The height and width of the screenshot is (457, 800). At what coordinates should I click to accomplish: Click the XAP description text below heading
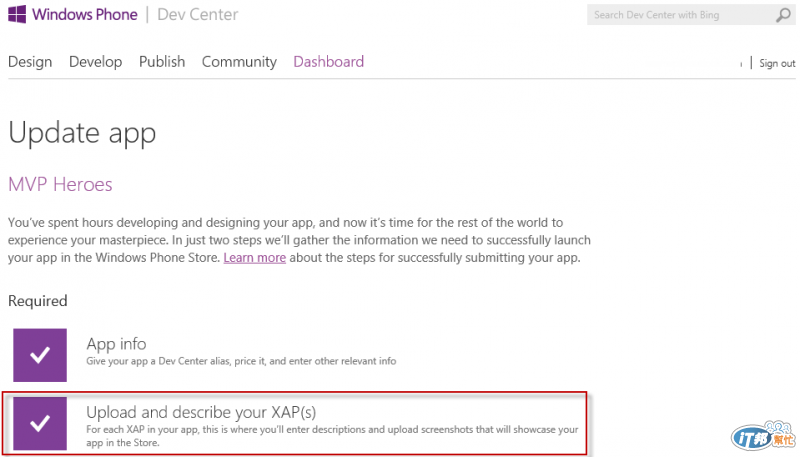[332, 436]
